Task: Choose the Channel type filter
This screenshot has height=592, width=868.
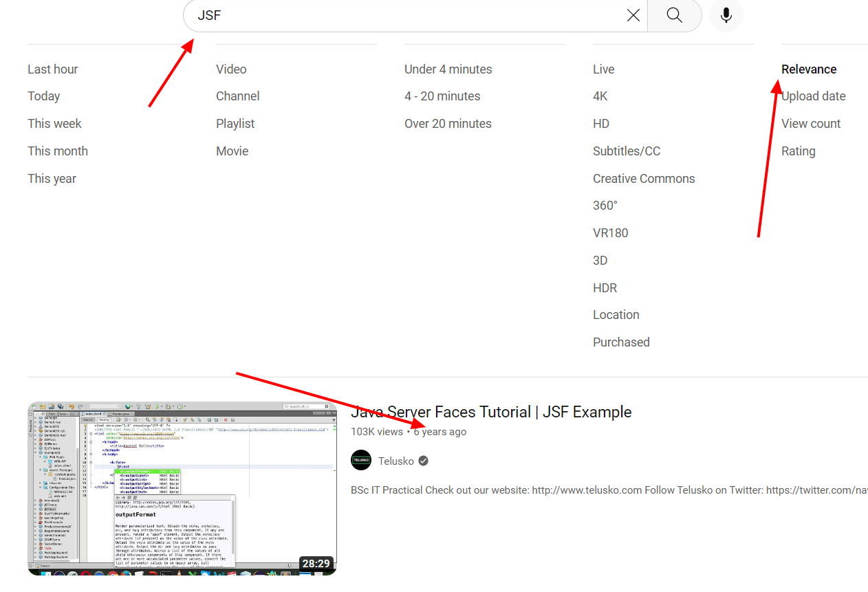Action: (238, 96)
